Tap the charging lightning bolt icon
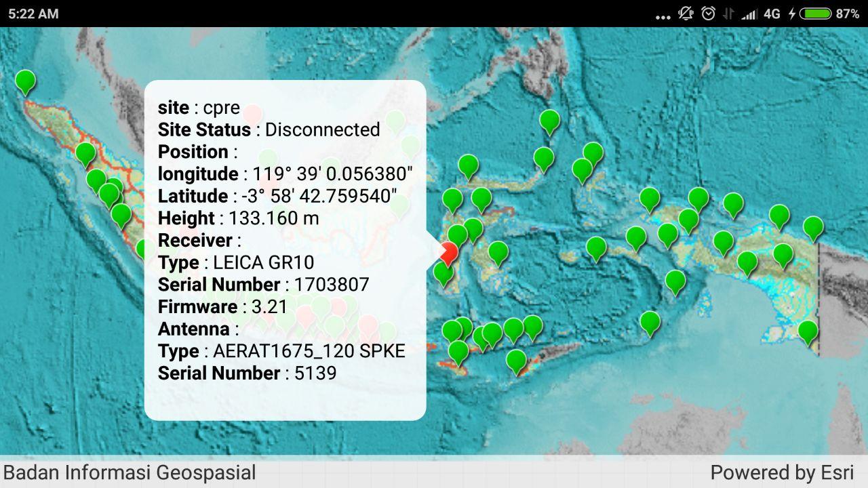This screenshot has width=868, height=488. [x=791, y=14]
